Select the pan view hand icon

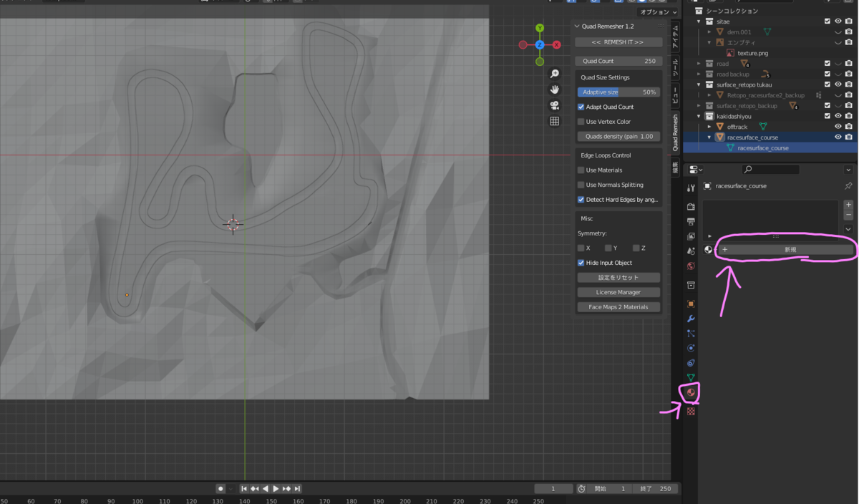(x=554, y=89)
